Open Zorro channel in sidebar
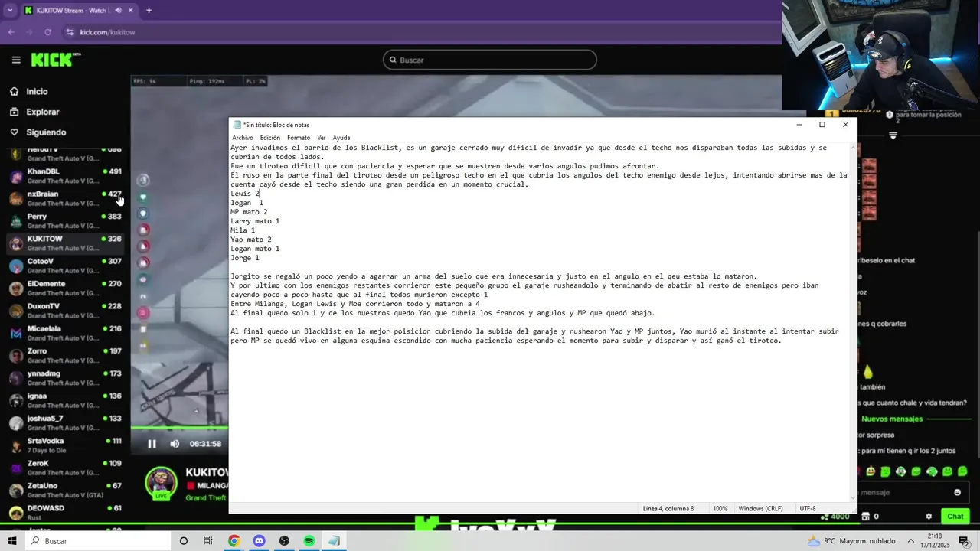Screen dimensions: 980x551 pyautogui.click(x=64, y=355)
